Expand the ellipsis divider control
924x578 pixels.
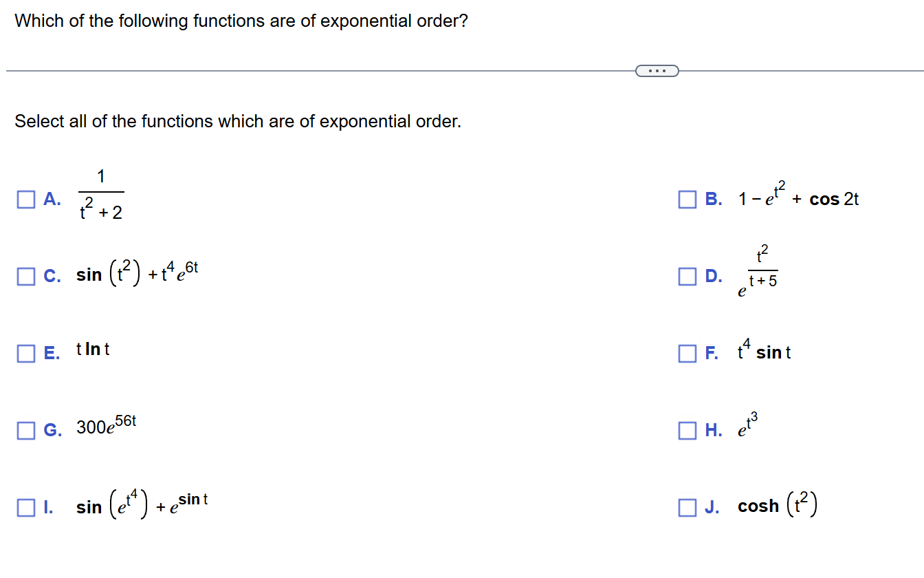(657, 70)
